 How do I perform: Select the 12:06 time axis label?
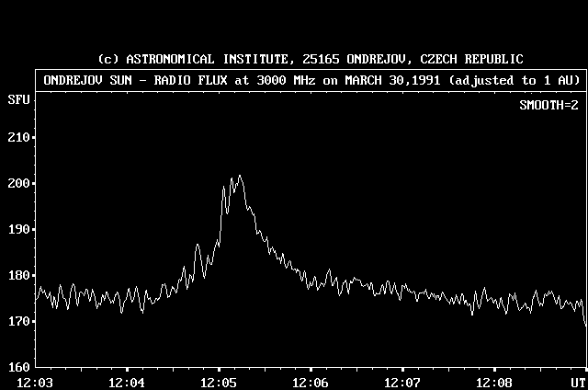311,382
